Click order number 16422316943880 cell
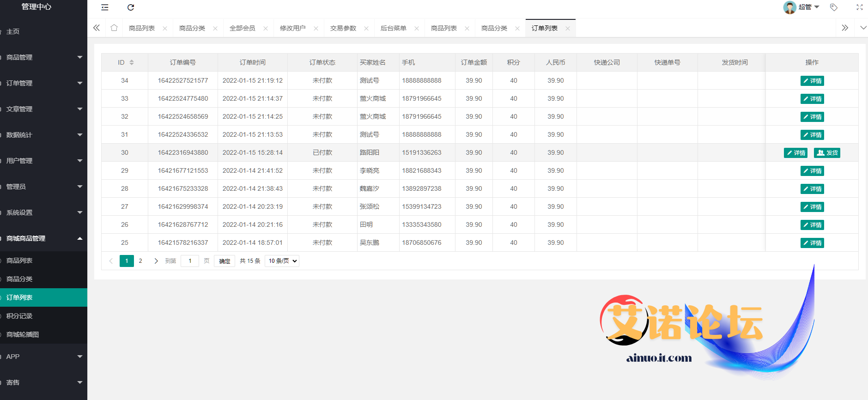This screenshot has height=400, width=868. pos(183,152)
